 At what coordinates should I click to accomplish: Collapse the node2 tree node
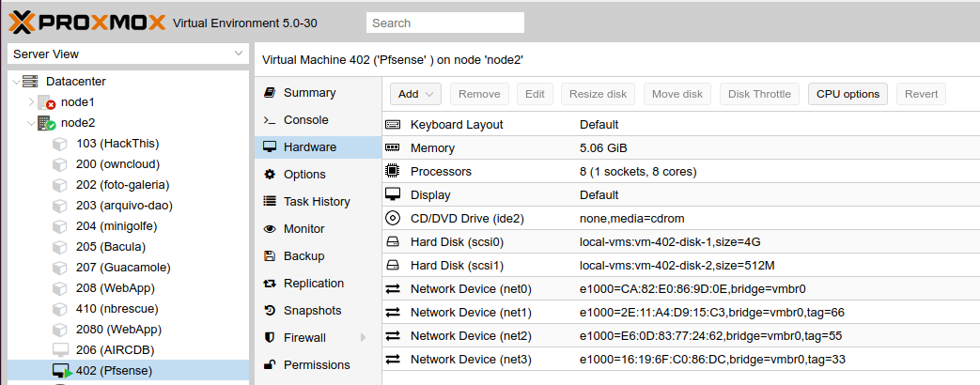[31, 123]
